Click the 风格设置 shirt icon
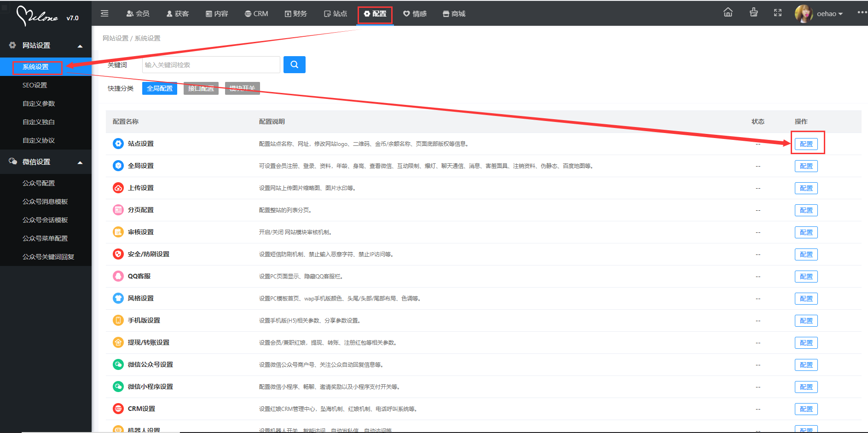868x433 pixels. click(x=118, y=298)
